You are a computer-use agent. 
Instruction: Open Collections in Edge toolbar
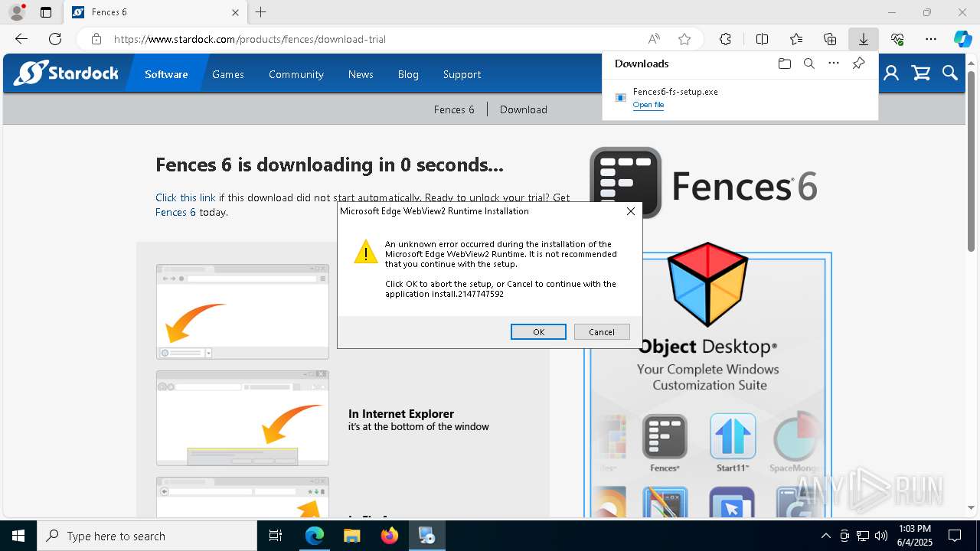830,39
